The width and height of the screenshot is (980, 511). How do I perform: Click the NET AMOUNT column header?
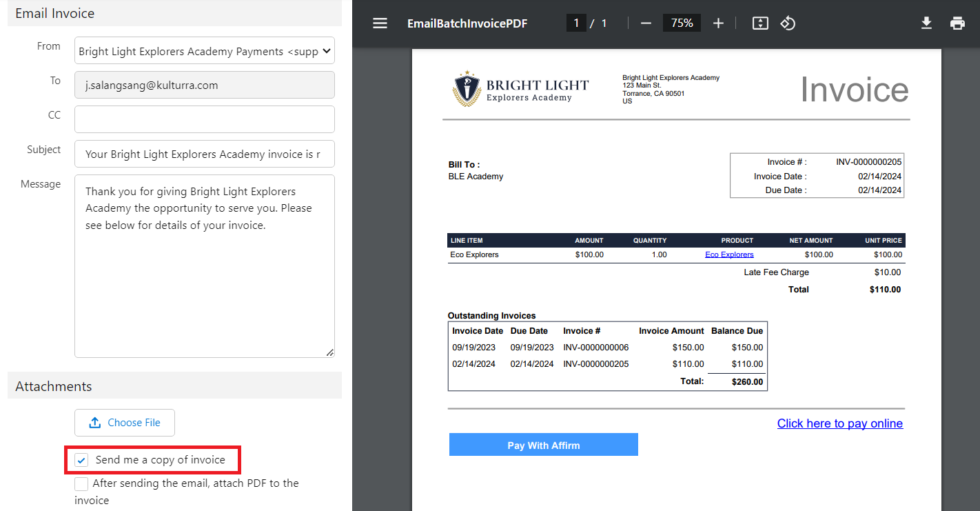pyautogui.click(x=811, y=241)
